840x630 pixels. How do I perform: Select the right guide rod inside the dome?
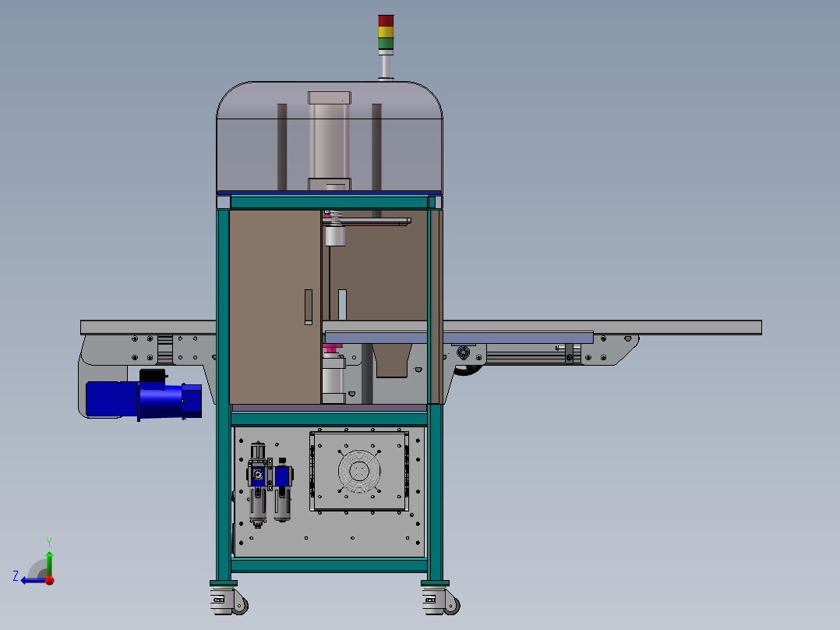click(x=376, y=147)
